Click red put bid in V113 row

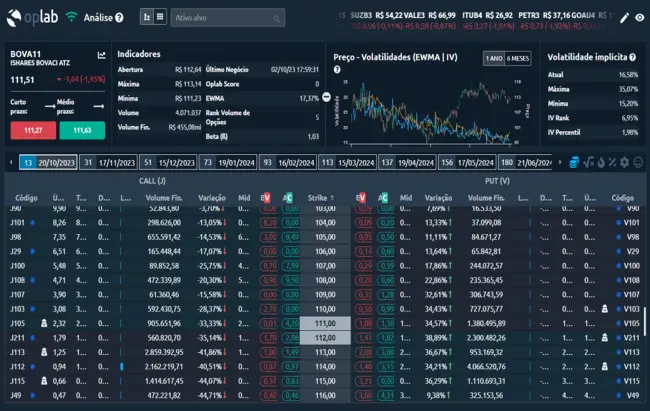coord(364,352)
